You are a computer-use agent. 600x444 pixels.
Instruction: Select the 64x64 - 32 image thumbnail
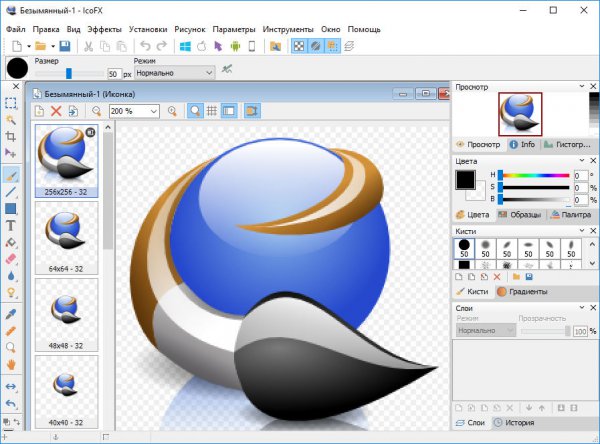tap(67, 238)
